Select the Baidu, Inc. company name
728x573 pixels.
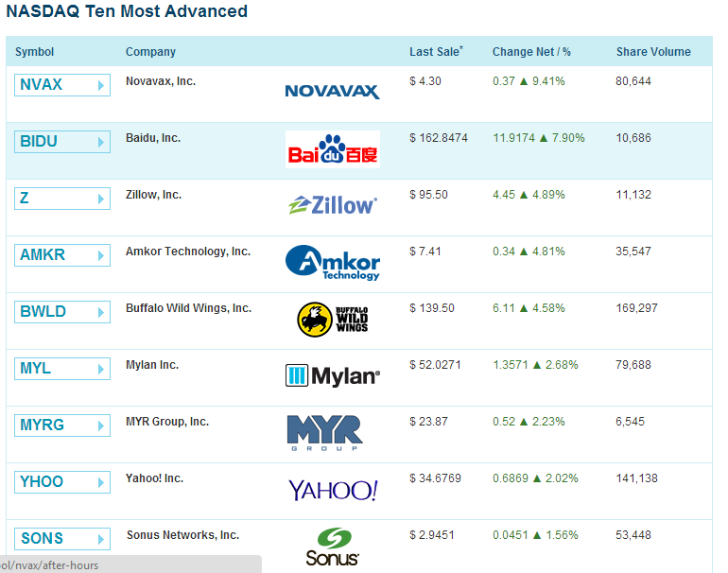coord(153,138)
